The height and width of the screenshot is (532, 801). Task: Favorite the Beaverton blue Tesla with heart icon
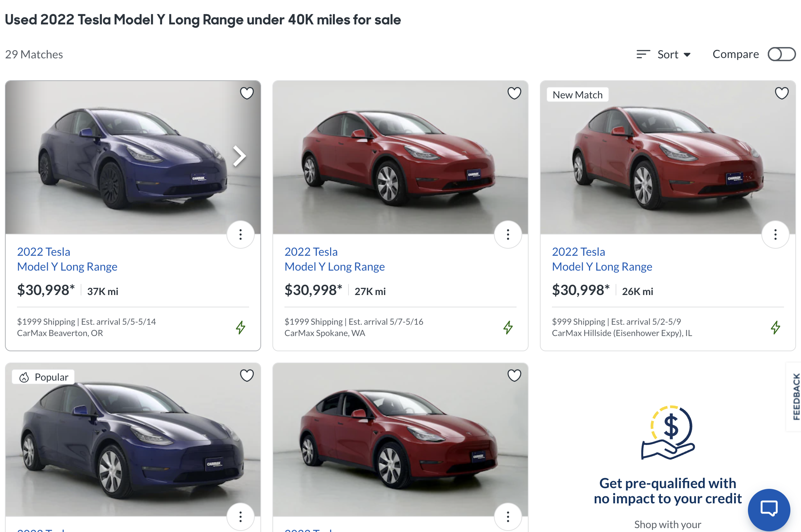[247, 93]
